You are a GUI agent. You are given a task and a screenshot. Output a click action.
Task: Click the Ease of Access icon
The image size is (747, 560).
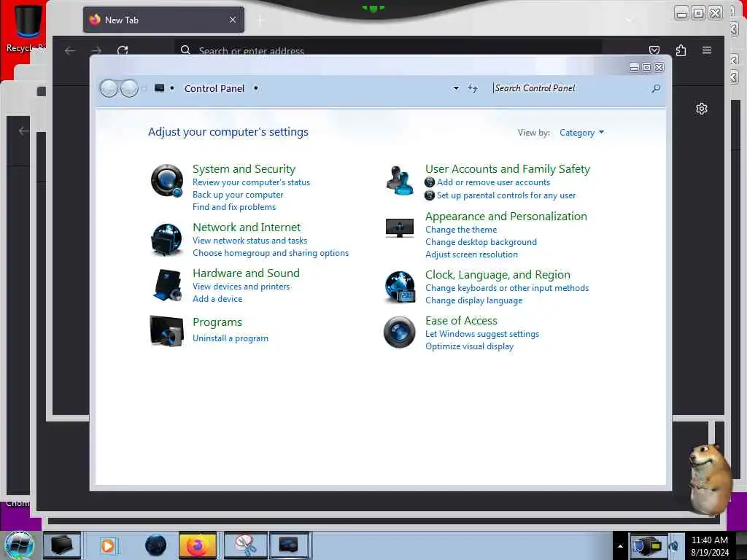click(400, 332)
